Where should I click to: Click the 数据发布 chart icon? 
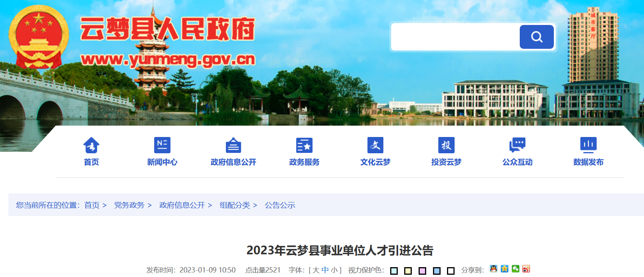[x=588, y=145]
